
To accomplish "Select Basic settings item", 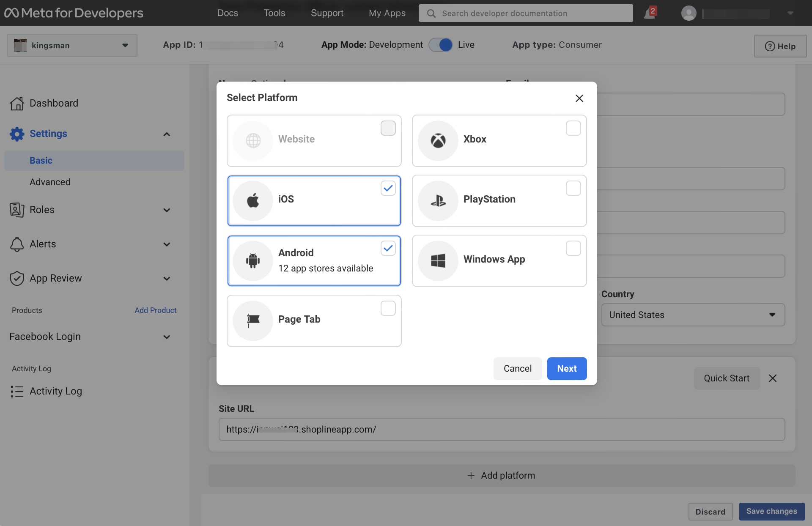I will click(x=94, y=161).
